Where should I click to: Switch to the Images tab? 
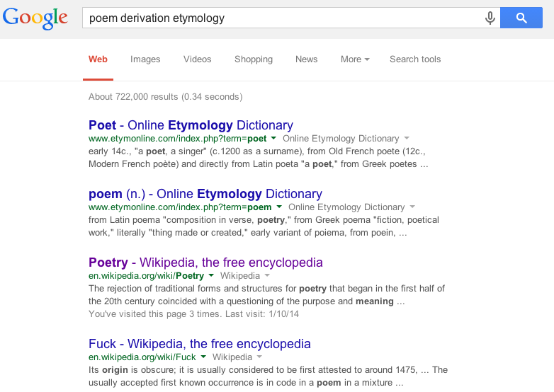point(145,59)
